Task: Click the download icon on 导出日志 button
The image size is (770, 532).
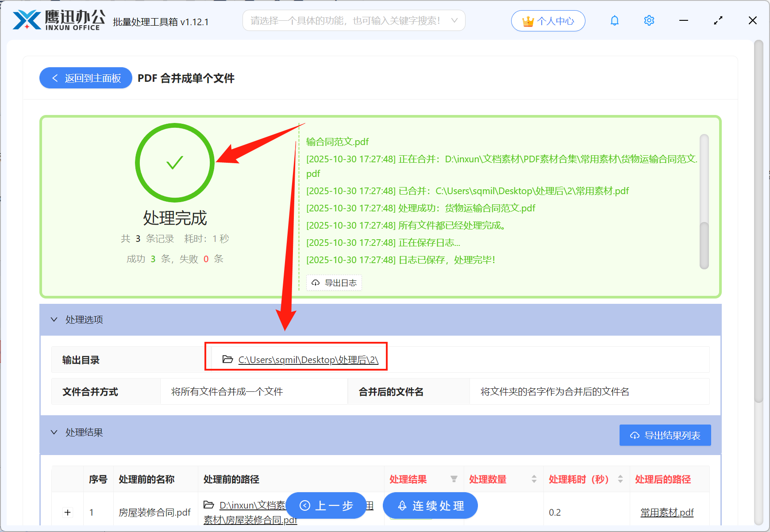Action: pos(315,283)
